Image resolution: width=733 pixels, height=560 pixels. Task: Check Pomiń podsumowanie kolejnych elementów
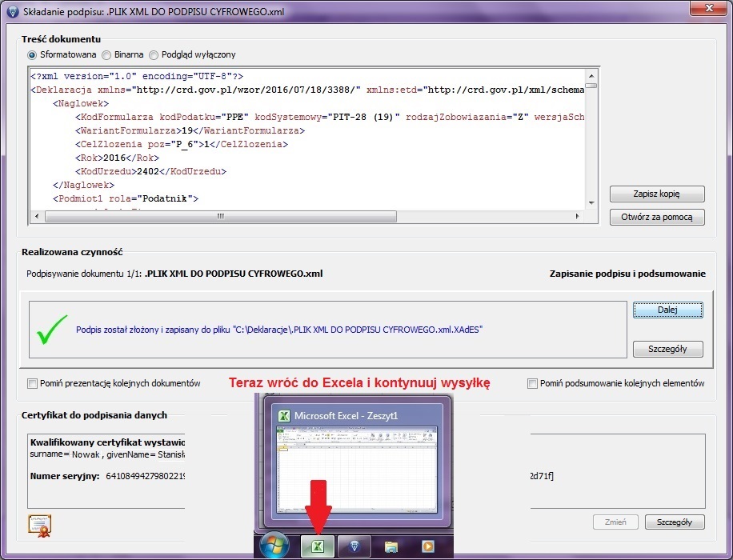pos(532,384)
